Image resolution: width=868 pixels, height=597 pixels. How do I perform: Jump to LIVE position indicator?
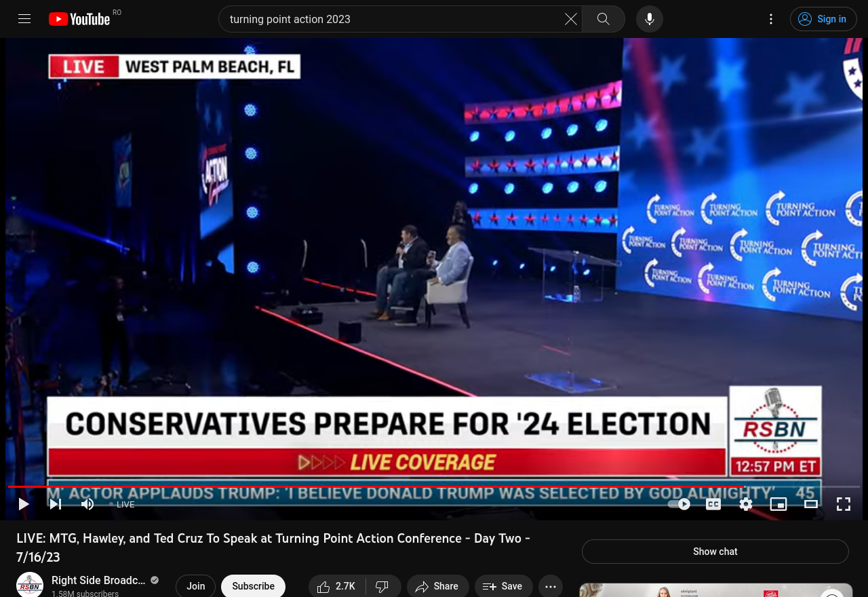coord(123,504)
